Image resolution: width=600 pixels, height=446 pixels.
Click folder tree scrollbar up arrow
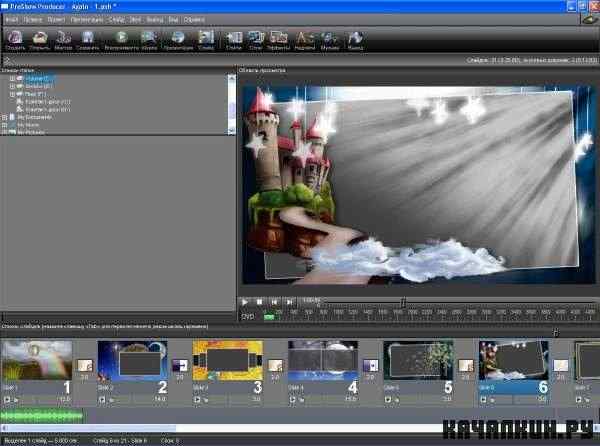[232, 78]
